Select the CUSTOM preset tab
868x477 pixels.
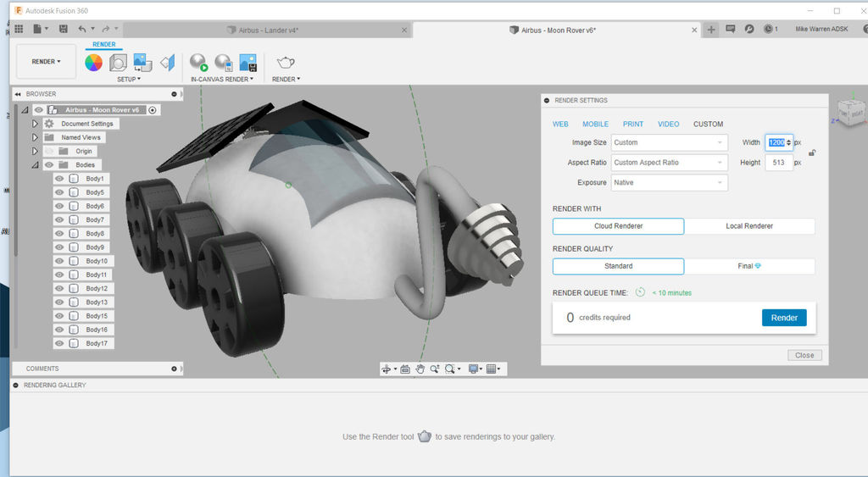[x=708, y=124]
